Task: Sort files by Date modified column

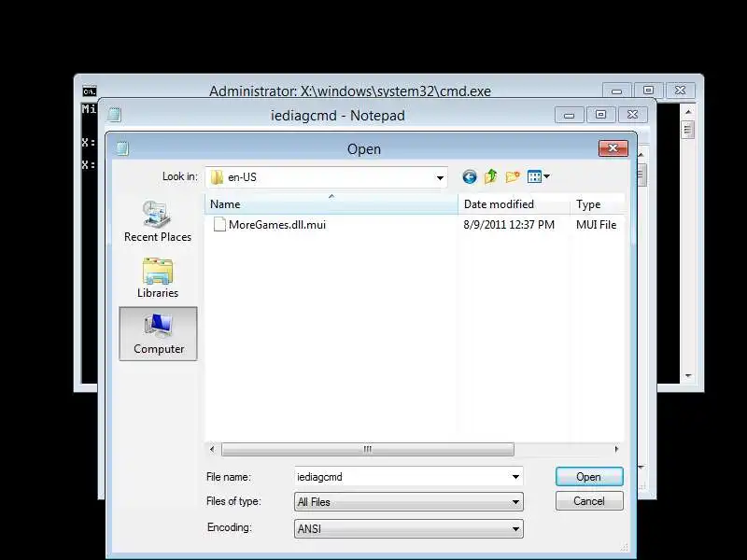Action: click(x=514, y=204)
